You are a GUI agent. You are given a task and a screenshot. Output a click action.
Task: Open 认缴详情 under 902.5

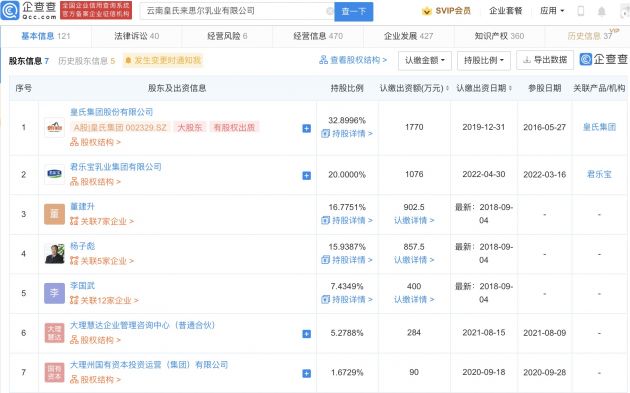pos(414,220)
